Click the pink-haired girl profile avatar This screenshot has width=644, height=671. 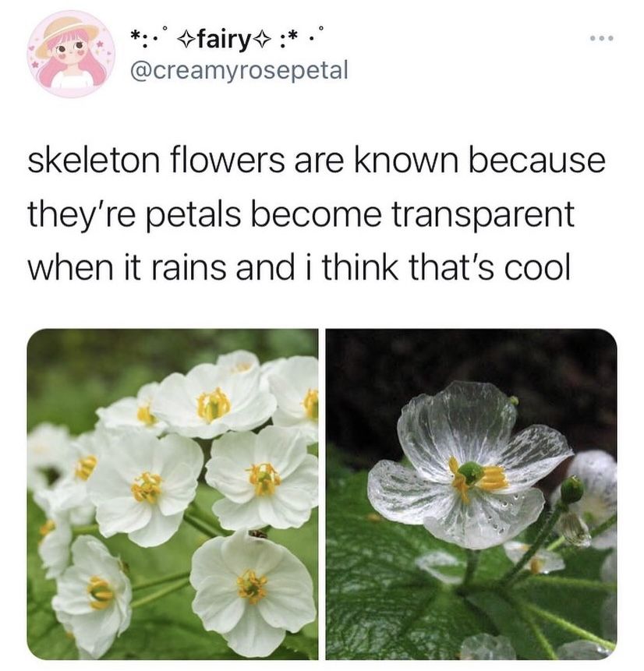pyautogui.click(x=72, y=54)
